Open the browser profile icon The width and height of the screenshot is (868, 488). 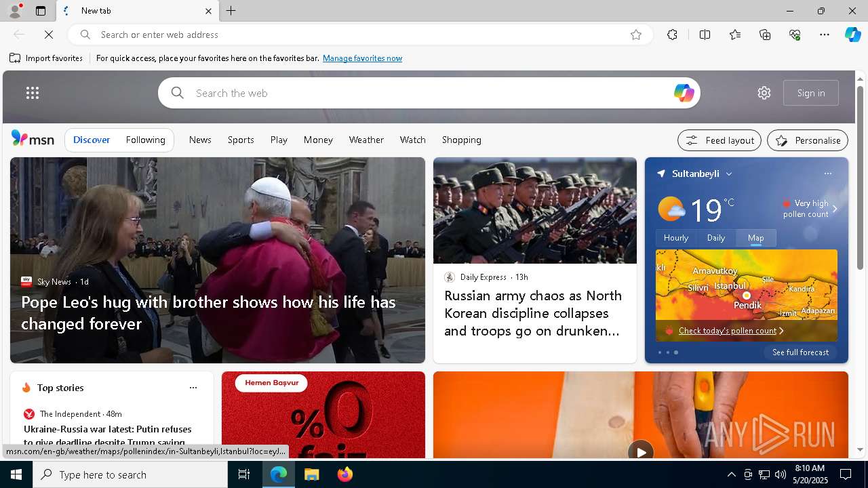tap(14, 11)
